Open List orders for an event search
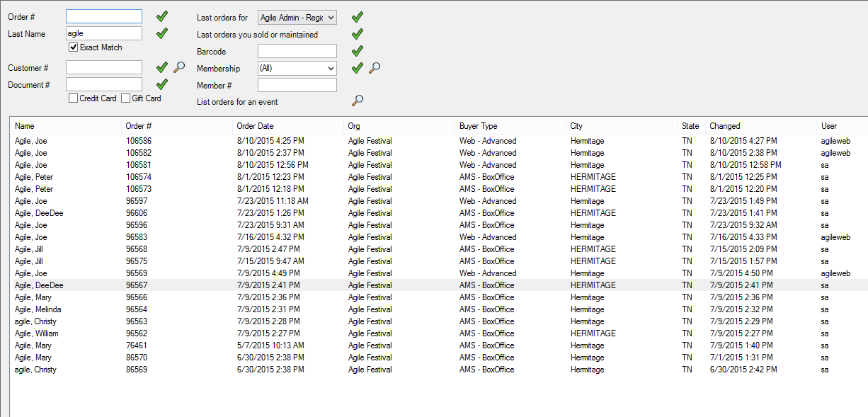The image size is (868, 417). point(358,101)
